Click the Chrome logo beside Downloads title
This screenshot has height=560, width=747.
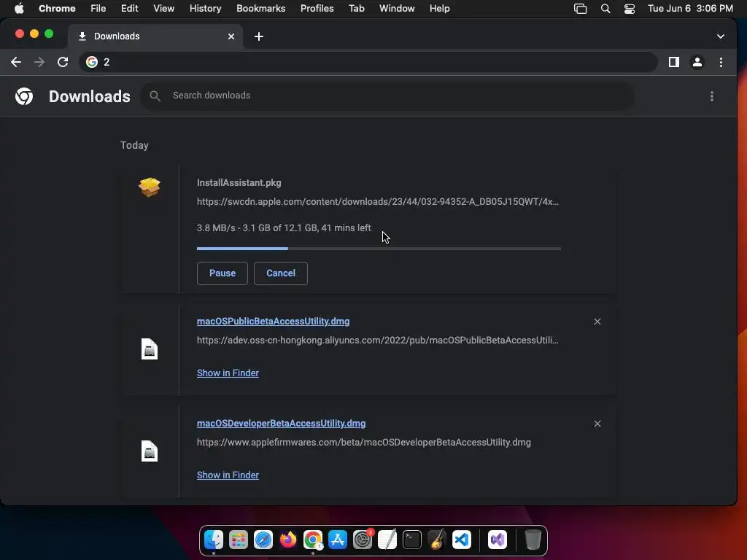(x=24, y=96)
